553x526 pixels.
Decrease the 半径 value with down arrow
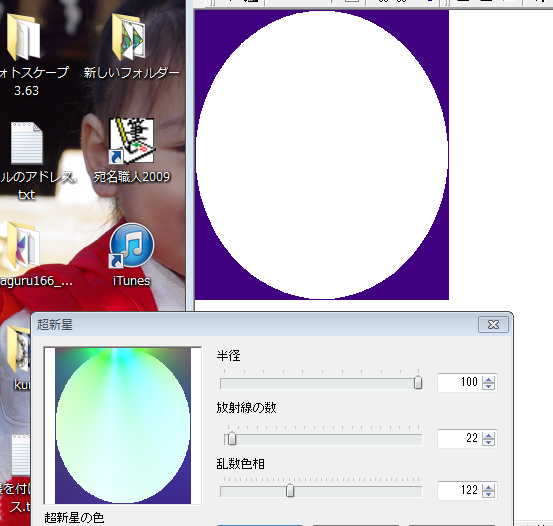click(x=488, y=386)
